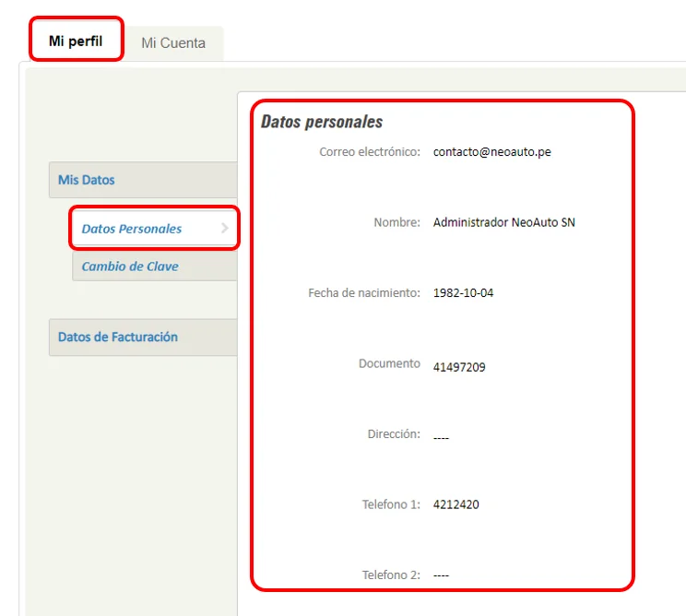Image resolution: width=686 pixels, height=616 pixels.
Task: Click the Telefono 1 label
Action: (x=391, y=504)
